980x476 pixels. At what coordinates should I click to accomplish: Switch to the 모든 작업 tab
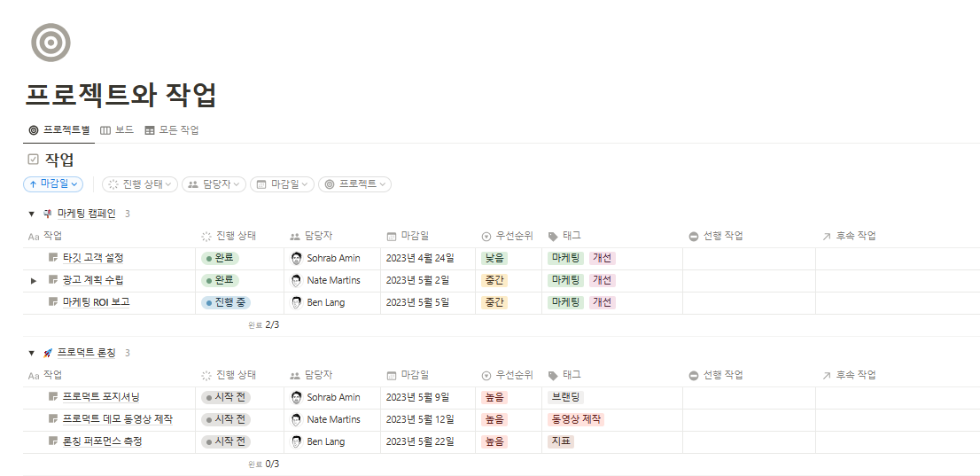(172, 130)
